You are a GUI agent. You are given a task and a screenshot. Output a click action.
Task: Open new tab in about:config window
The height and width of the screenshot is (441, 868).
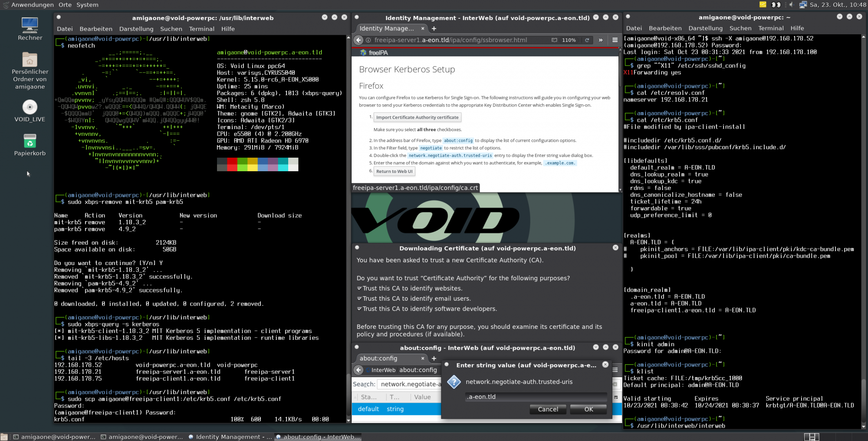434,358
